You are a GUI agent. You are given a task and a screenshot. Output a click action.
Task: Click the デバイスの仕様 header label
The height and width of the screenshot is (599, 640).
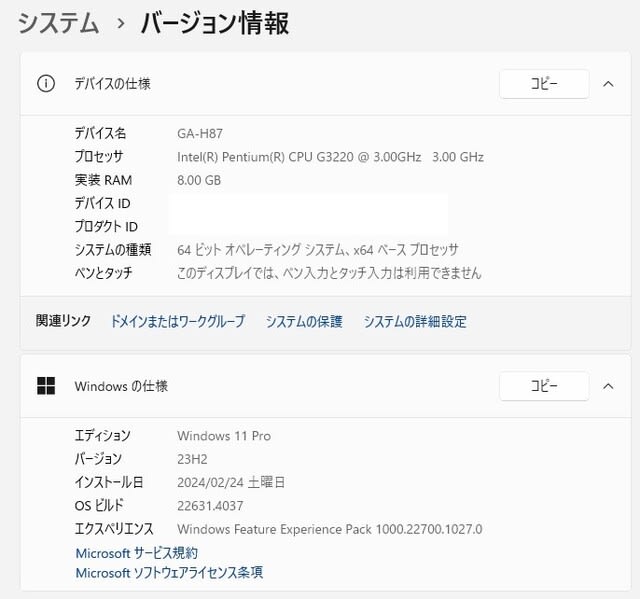pyautogui.click(x=112, y=84)
